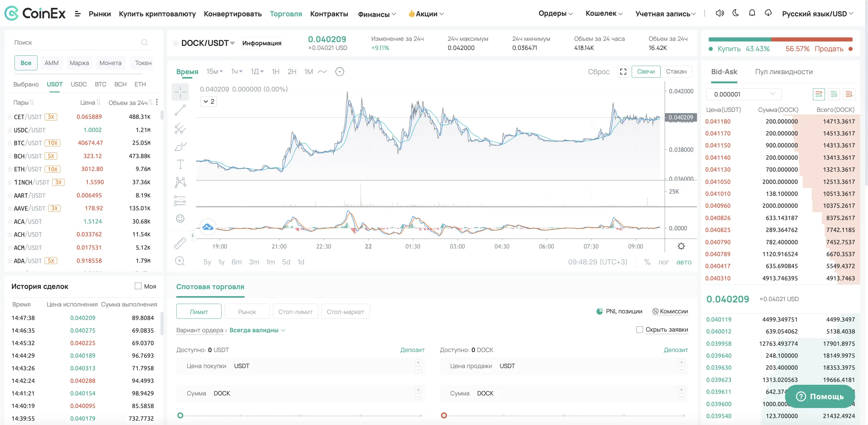Toggle logarithmic scale лог
Image resolution: width=868 pixels, height=425 pixels.
pos(663,262)
